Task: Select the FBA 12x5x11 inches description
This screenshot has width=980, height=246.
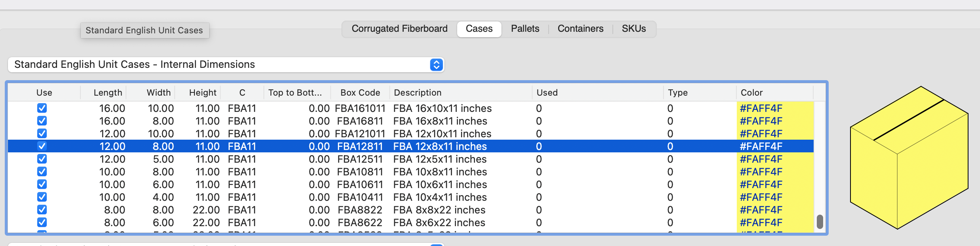Action: pyautogui.click(x=440, y=159)
